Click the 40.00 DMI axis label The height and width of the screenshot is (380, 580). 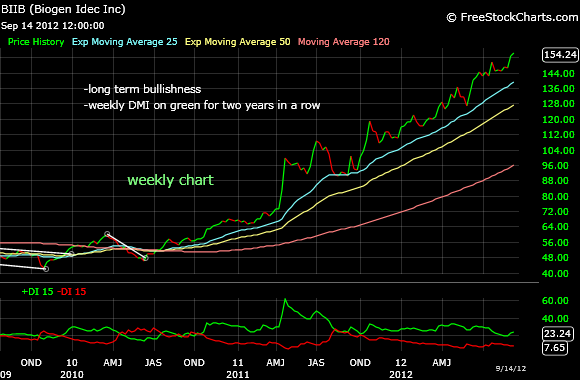coord(555,319)
